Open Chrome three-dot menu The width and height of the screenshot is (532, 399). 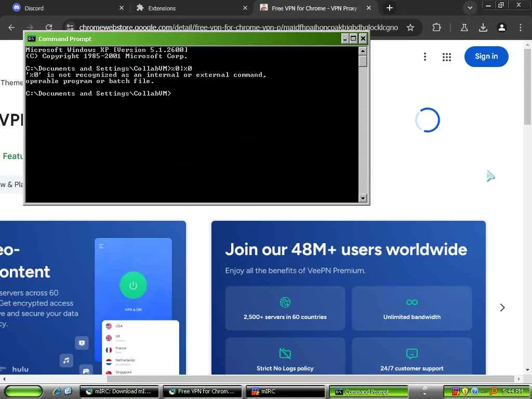[x=521, y=28]
